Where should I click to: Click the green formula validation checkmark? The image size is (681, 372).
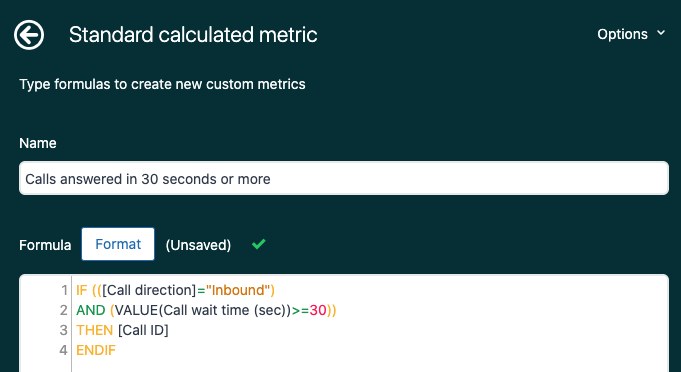click(259, 244)
